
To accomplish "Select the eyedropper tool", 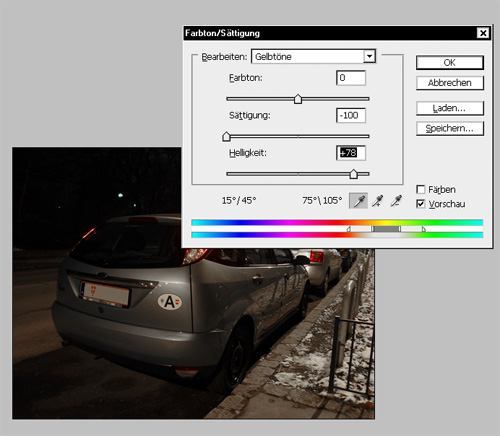I will [x=358, y=201].
